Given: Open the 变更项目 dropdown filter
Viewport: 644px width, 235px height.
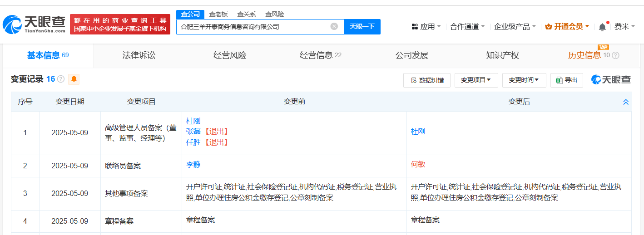Looking at the screenshot, I should [x=476, y=80].
